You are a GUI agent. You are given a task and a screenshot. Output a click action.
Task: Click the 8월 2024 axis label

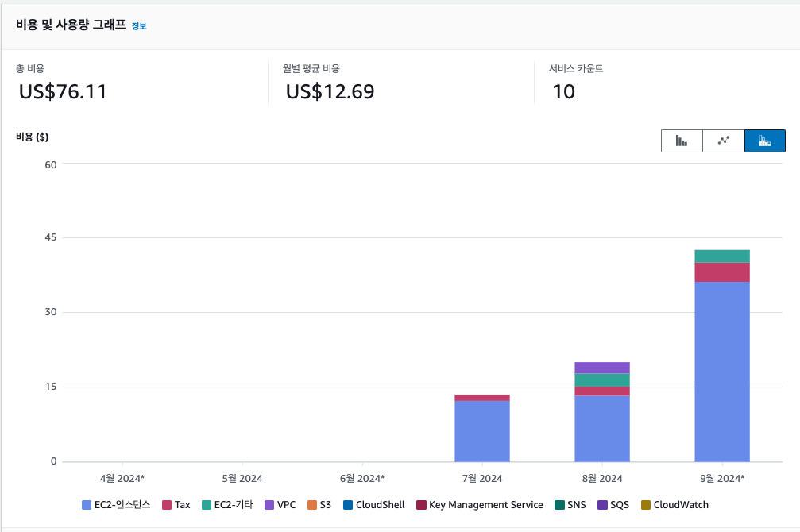(x=602, y=479)
